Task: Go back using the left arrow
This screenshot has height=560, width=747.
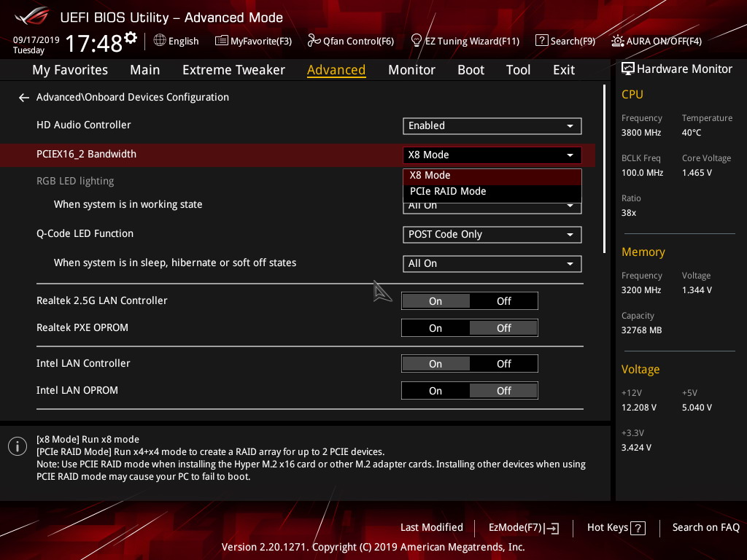Action: tap(24, 98)
